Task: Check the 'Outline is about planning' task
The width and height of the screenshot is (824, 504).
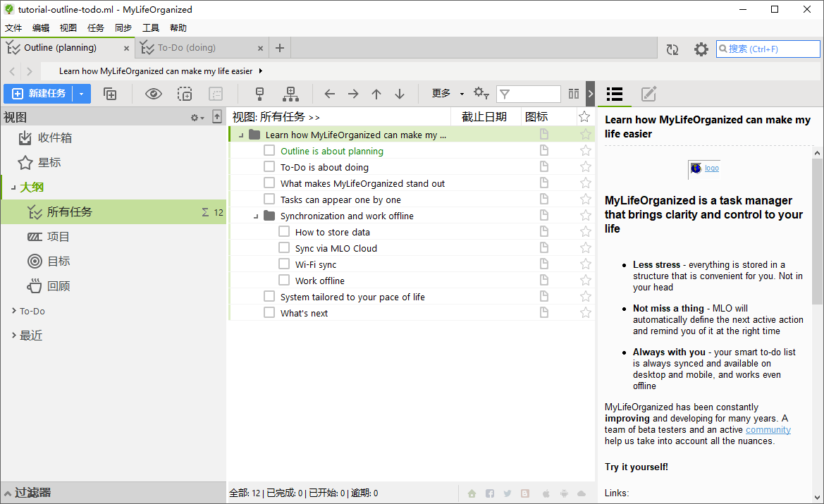Action: (269, 151)
